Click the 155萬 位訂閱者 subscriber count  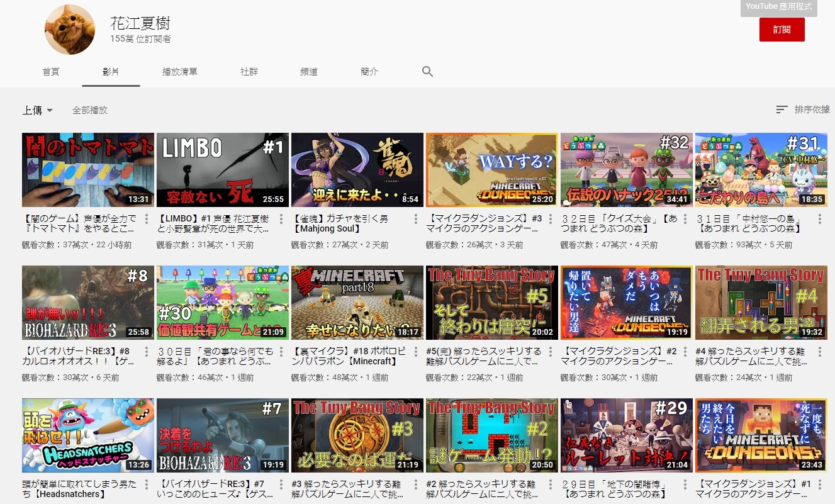coord(140,39)
